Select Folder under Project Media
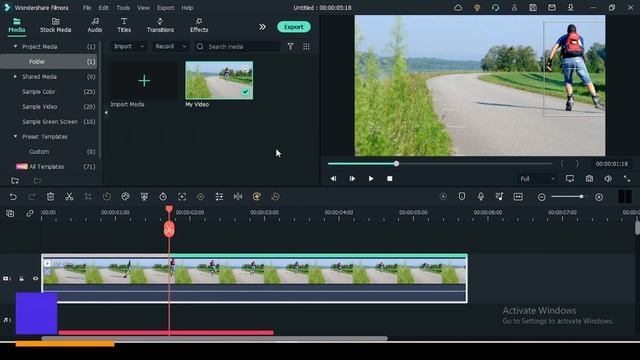The width and height of the screenshot is (640, 360). (49, 62)
